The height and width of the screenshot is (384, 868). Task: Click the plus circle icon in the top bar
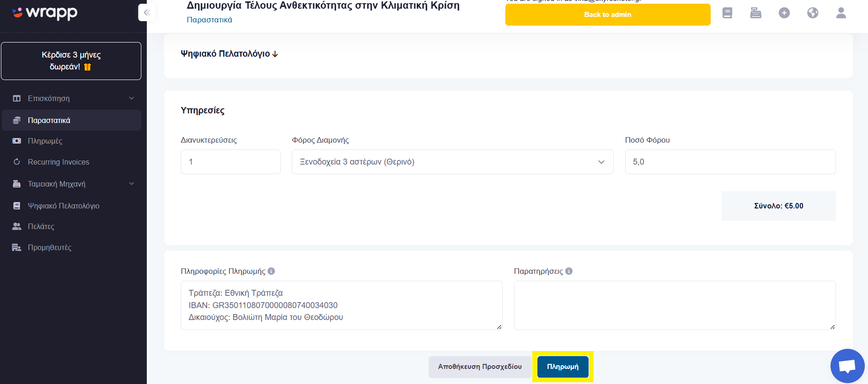click(x=784, y=13)
